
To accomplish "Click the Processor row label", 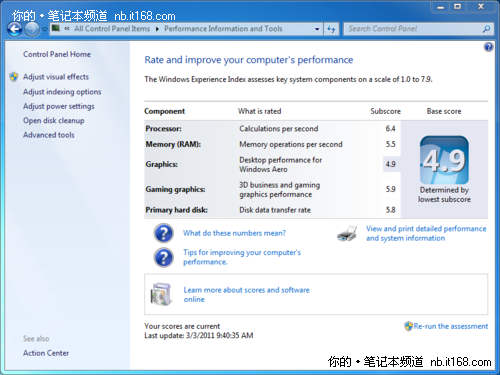I will (x=163, y=129).
